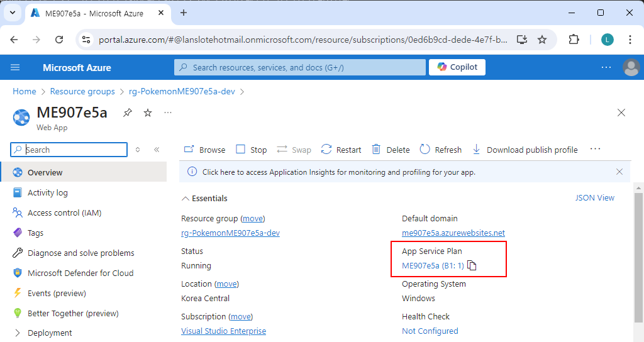
Task: Move location link
Action: pyautogui.click(x=226, y=284)
